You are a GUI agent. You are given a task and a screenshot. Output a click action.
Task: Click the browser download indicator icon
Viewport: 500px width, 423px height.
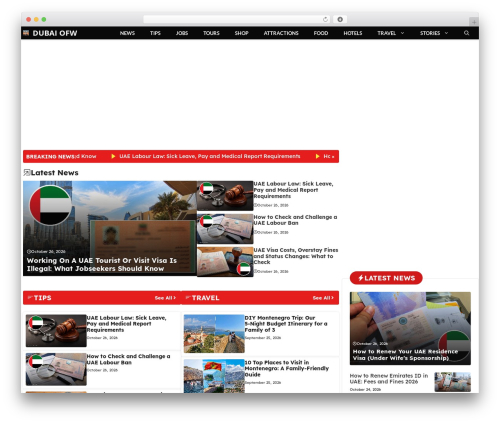340,20
